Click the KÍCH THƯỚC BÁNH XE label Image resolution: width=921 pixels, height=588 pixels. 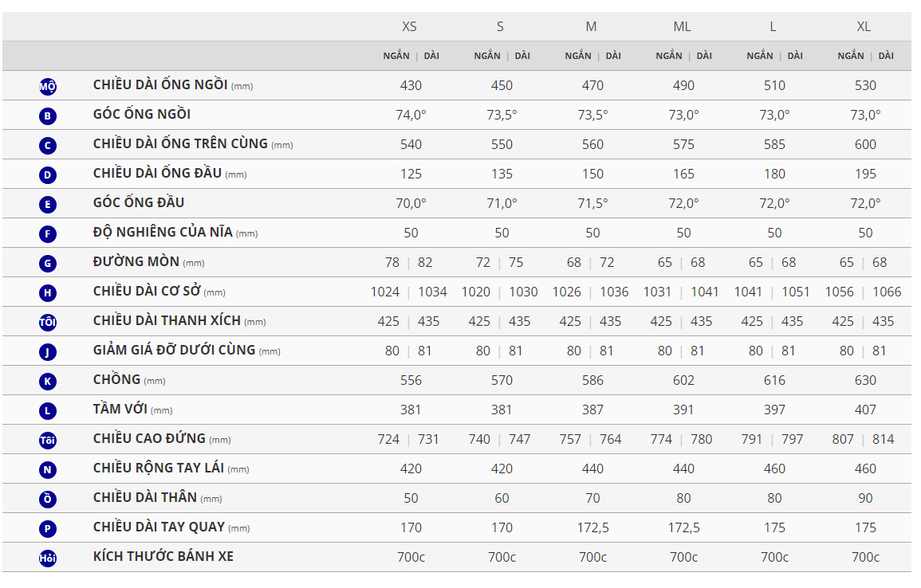point(163,556)
